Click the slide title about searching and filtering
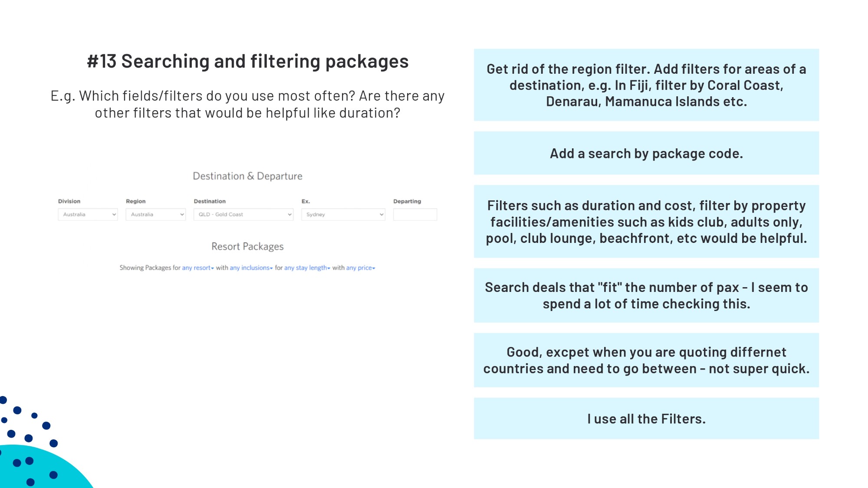 point(247,61)
